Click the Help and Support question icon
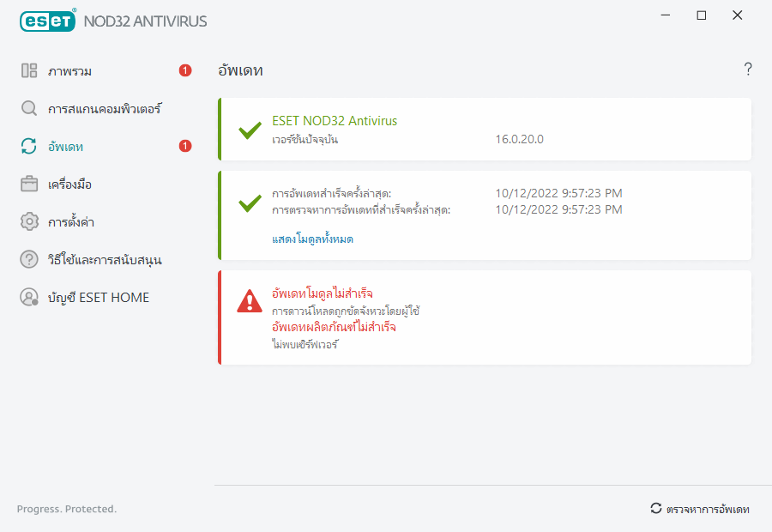Viewport: 772px width, 532px height. [x=27, y=259]
